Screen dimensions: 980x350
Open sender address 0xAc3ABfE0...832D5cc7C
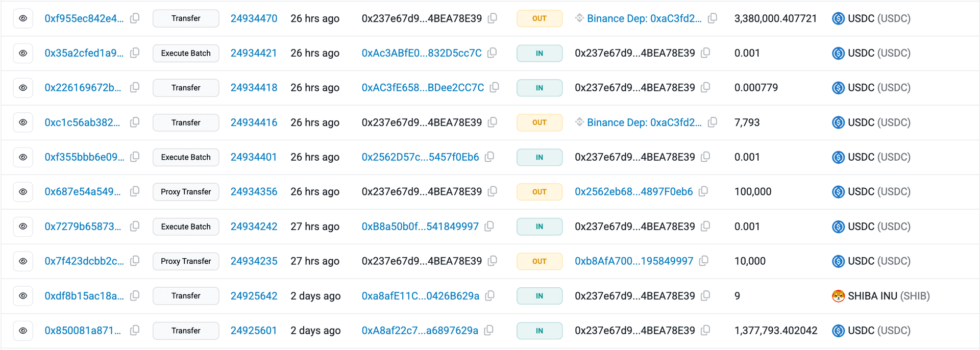point(422,53)
